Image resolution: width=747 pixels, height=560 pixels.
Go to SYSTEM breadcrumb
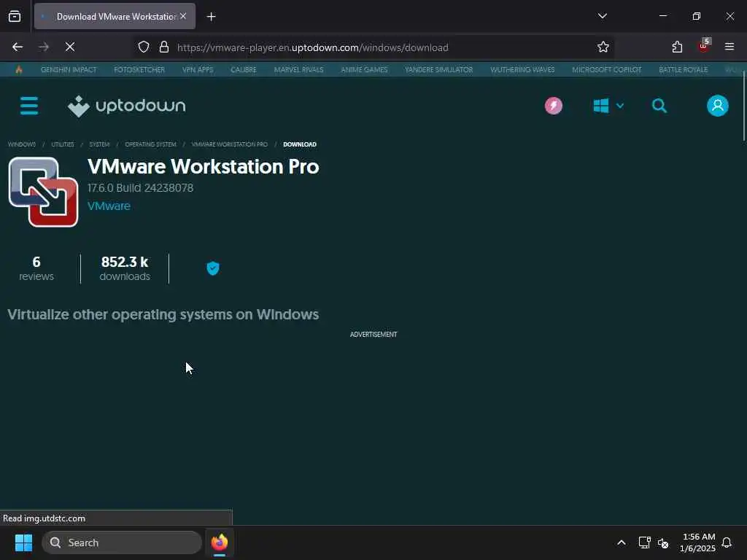pos(99,144)
